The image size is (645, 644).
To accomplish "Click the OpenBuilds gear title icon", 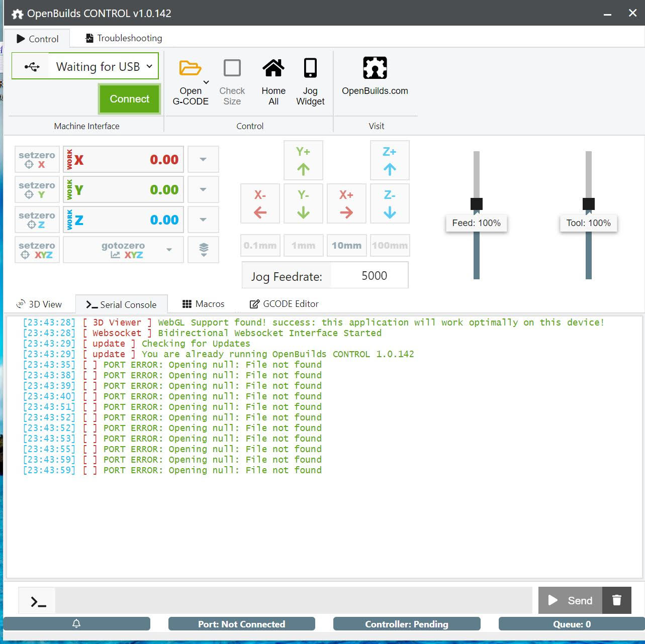I will click(x=17, y=14).
